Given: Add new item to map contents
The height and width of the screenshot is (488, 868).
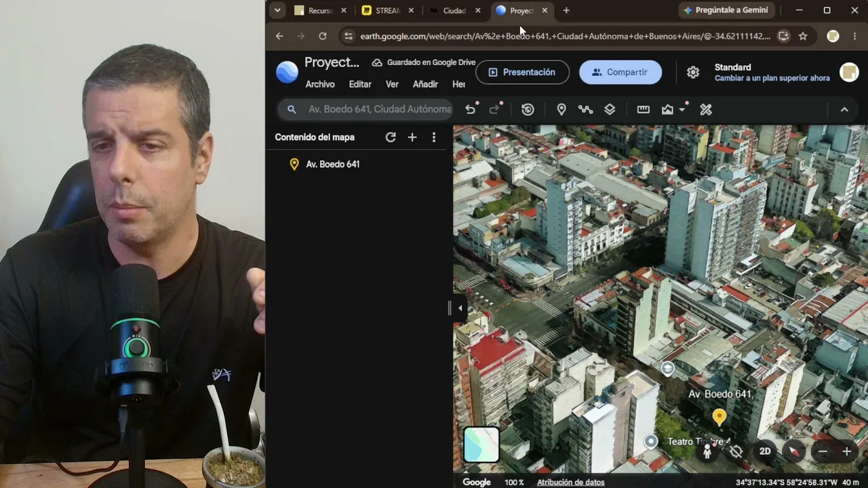Looking at the screenshot, I should click(412, 137).
